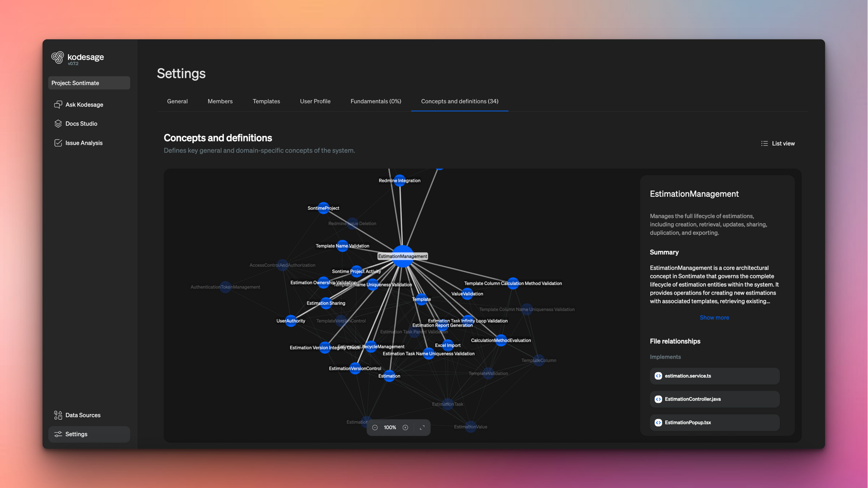Select the Template node in the graph

pyautogui.click(x=421, y=299)
